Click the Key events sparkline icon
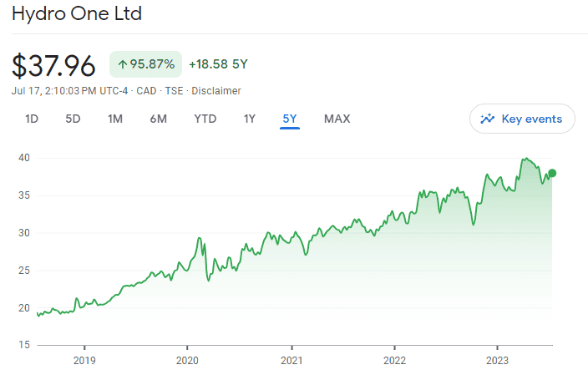 (487, 119)
